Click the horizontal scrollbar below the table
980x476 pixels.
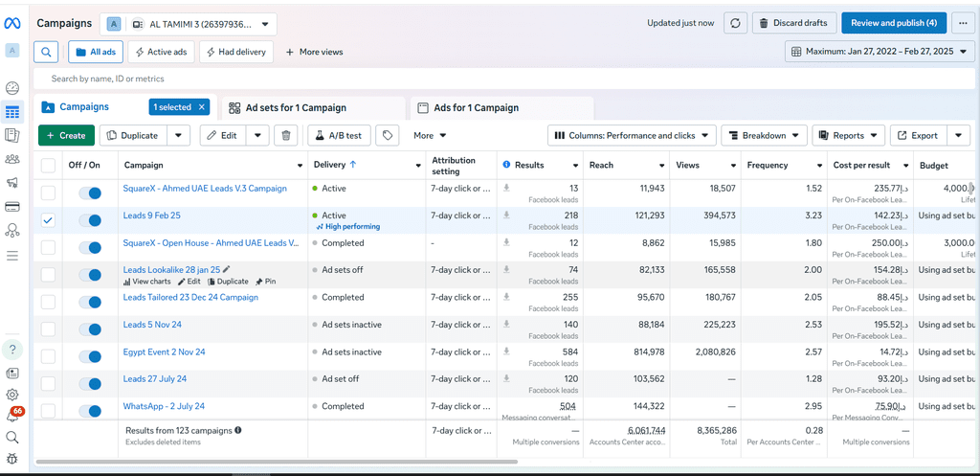pyautogui.click(x=277, y=462)
